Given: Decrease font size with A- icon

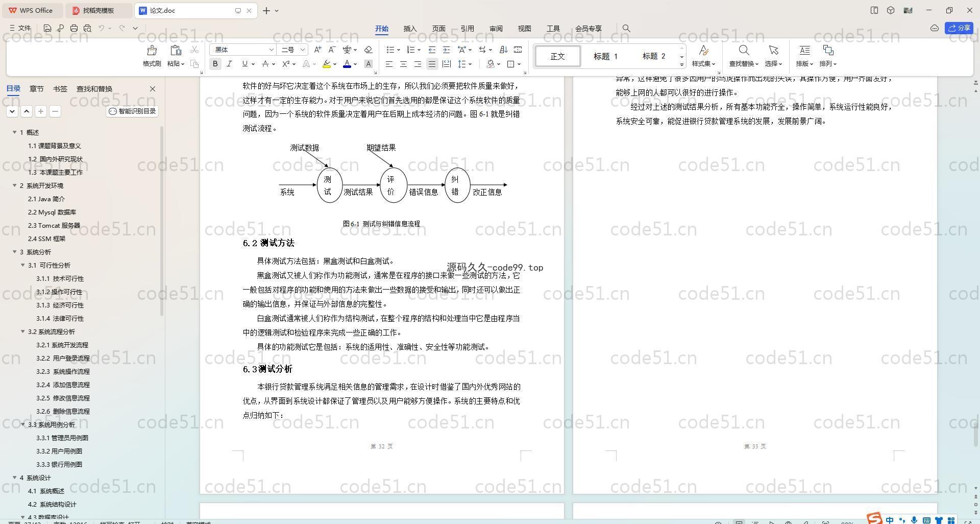Looking at the screenshot, I should coord(332,50).
